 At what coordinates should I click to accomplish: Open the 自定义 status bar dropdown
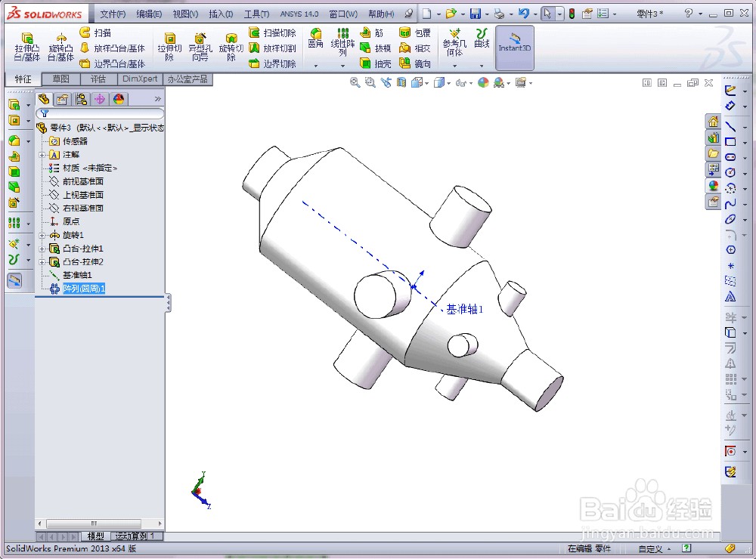click(x=654, y=549)
